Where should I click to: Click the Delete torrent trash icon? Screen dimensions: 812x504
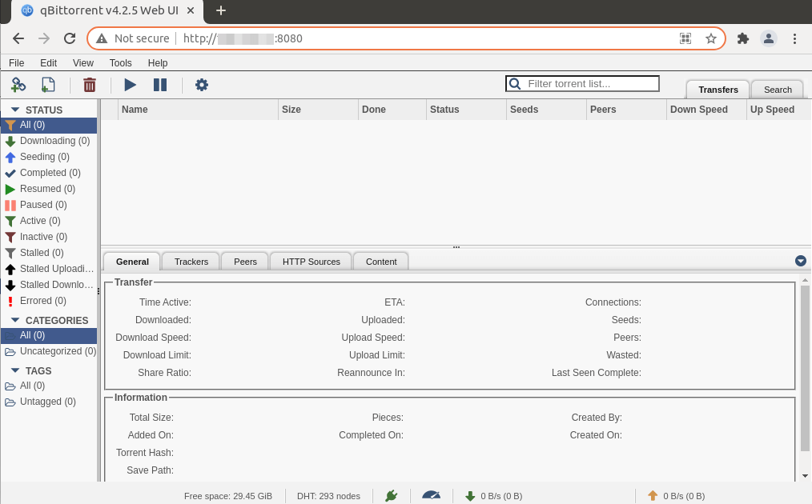coord(90,85)
